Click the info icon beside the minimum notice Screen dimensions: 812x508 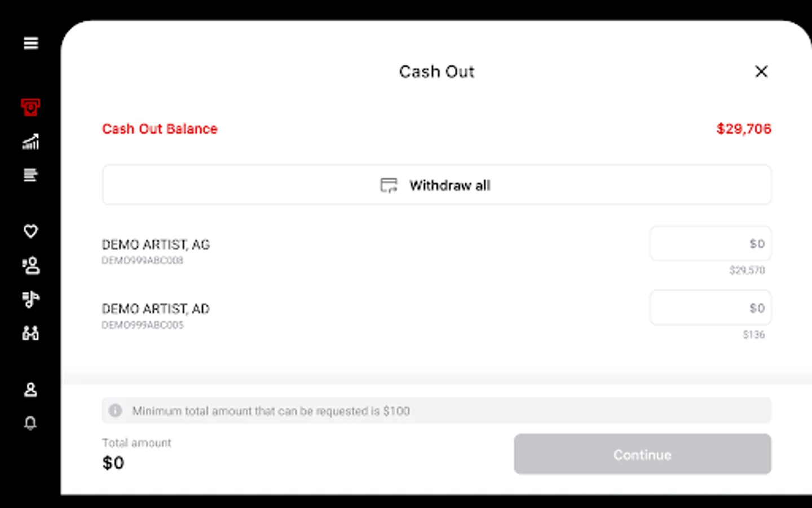116,411
